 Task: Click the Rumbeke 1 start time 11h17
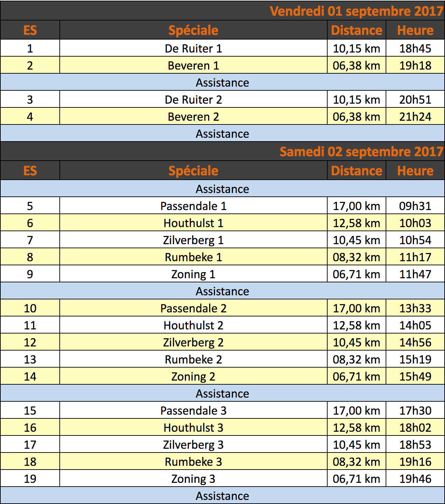click(x=415, y=257)
